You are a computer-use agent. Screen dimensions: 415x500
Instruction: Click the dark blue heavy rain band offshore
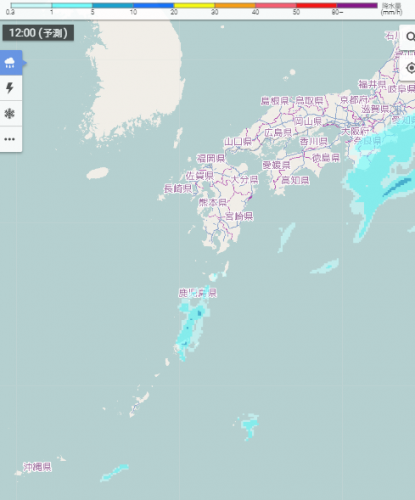(397, 187)
